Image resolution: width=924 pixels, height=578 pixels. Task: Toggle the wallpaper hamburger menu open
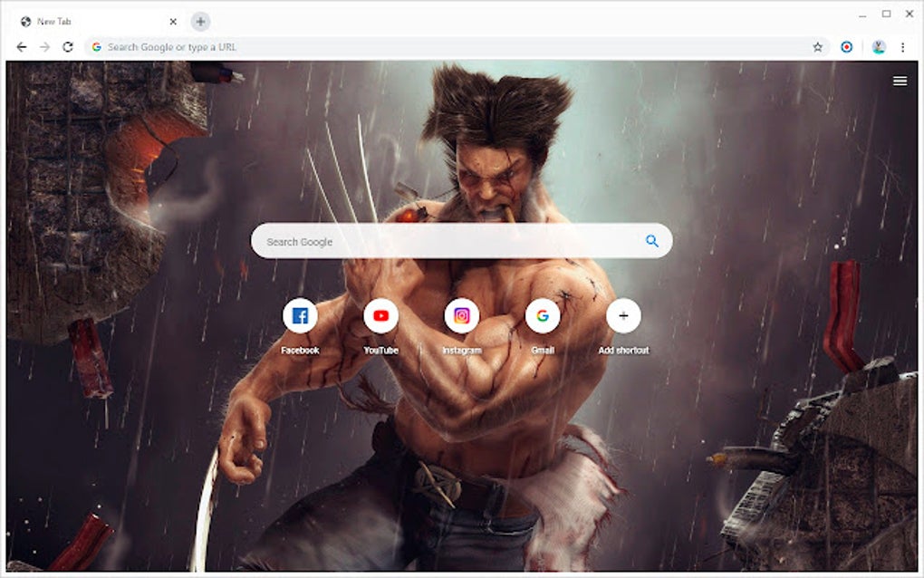coord(900,81)
